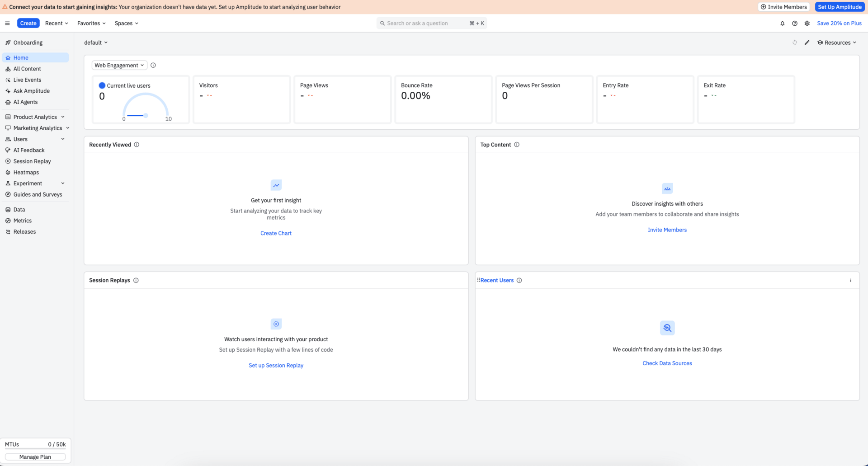Focus the Search or ask a question field

432,24
